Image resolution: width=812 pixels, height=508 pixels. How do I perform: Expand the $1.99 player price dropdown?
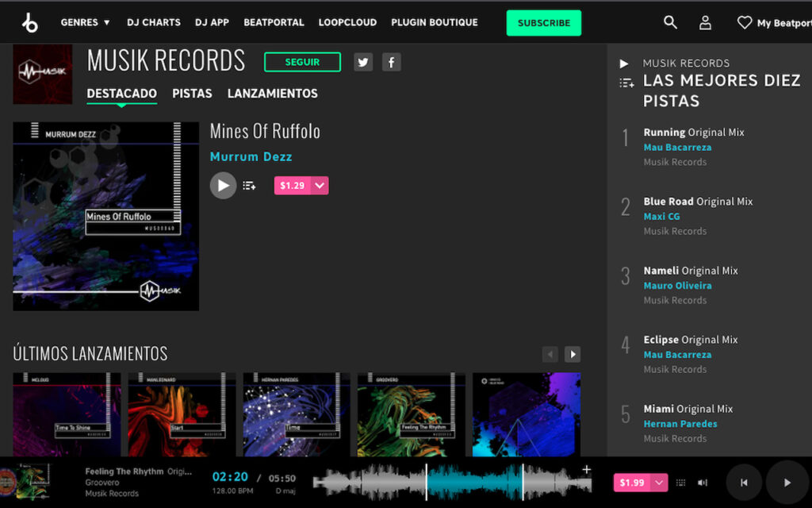coord(659,483)
